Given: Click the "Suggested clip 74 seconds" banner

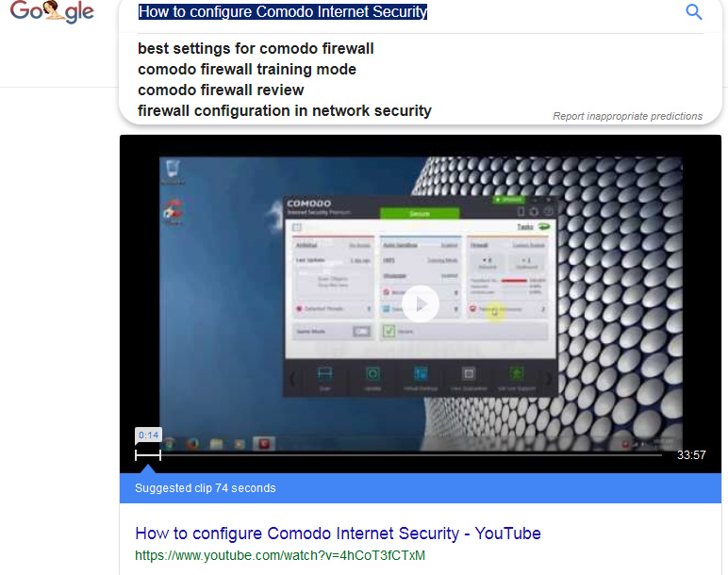Looking at the screenshot, I should point(421,488).
